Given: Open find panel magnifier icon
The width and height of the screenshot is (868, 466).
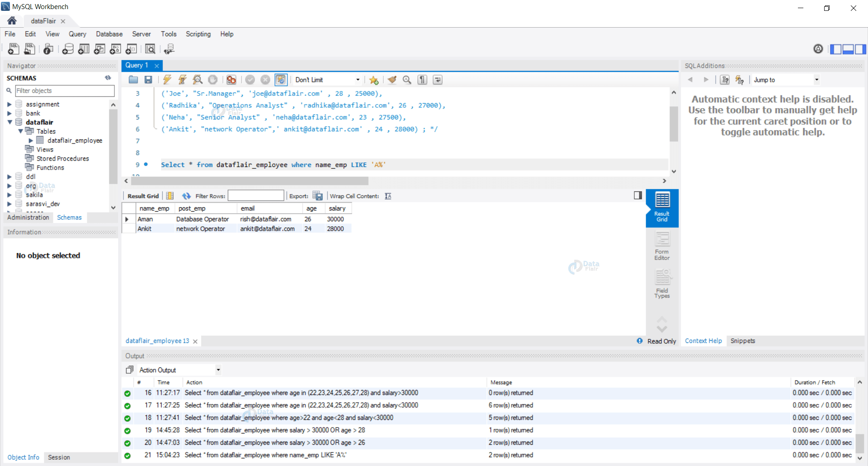Looking at the screenshot, I should [x=407, y=80].
